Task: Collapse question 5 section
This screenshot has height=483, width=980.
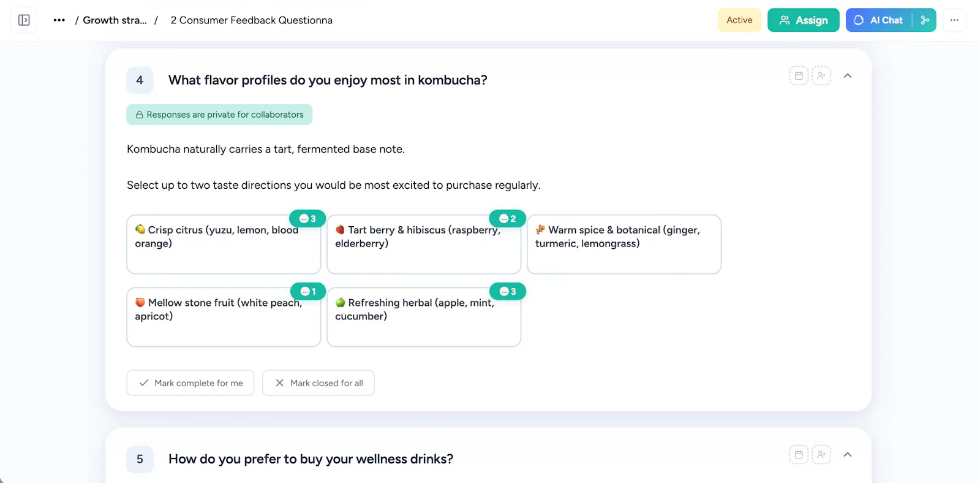Action: pos(848,455)
